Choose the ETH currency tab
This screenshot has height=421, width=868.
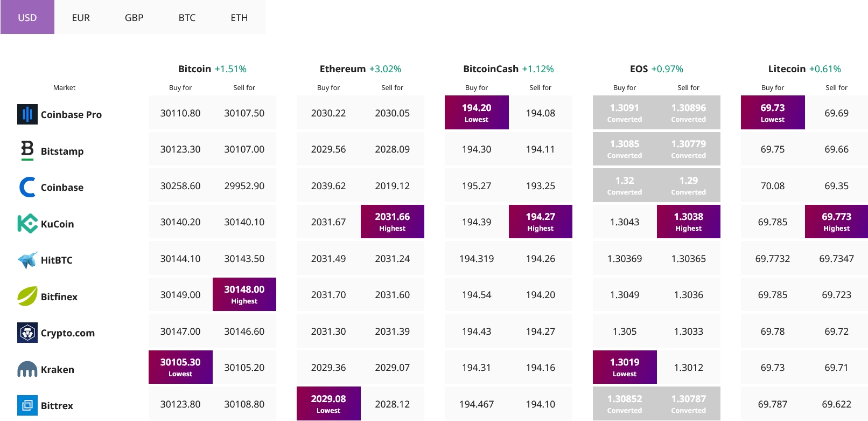[239, 17]
